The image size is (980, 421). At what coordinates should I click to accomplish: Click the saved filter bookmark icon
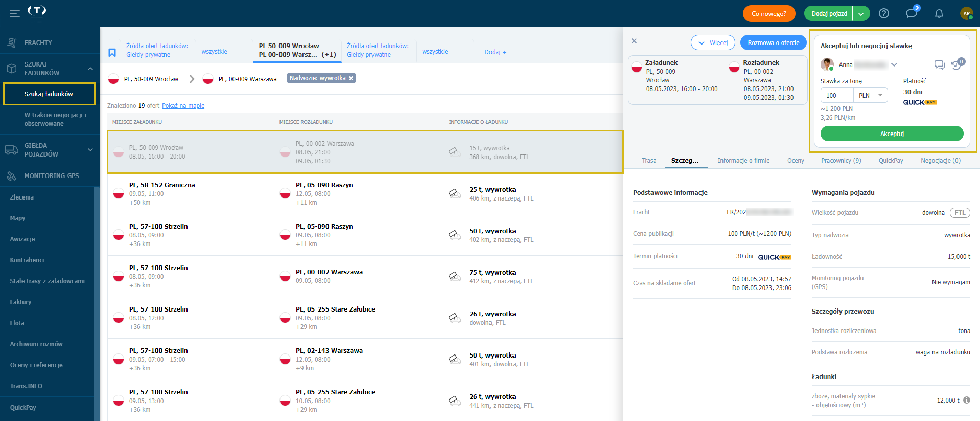coord(112,52)
